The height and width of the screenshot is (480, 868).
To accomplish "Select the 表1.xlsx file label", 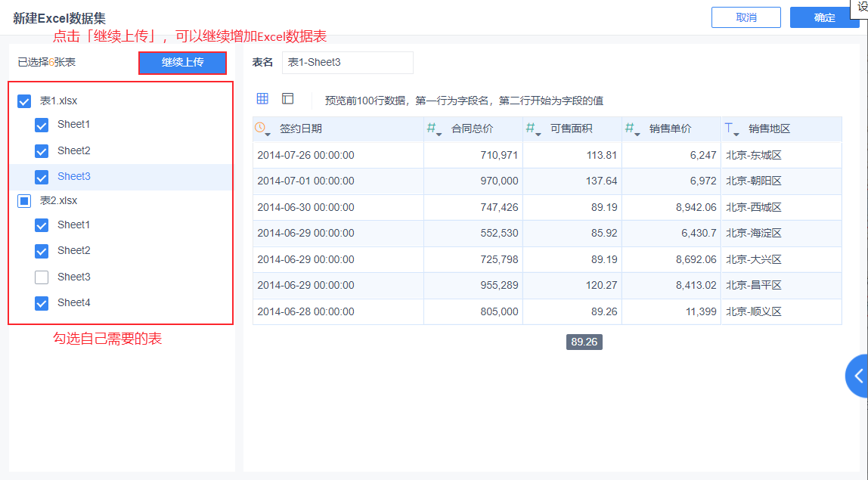I will [x=58, y=101].
